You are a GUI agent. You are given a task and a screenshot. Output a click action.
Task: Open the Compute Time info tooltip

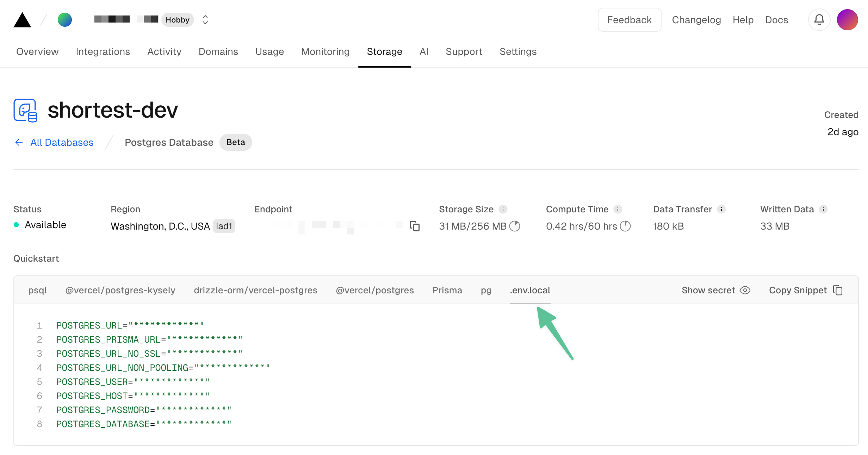[619, 209]
